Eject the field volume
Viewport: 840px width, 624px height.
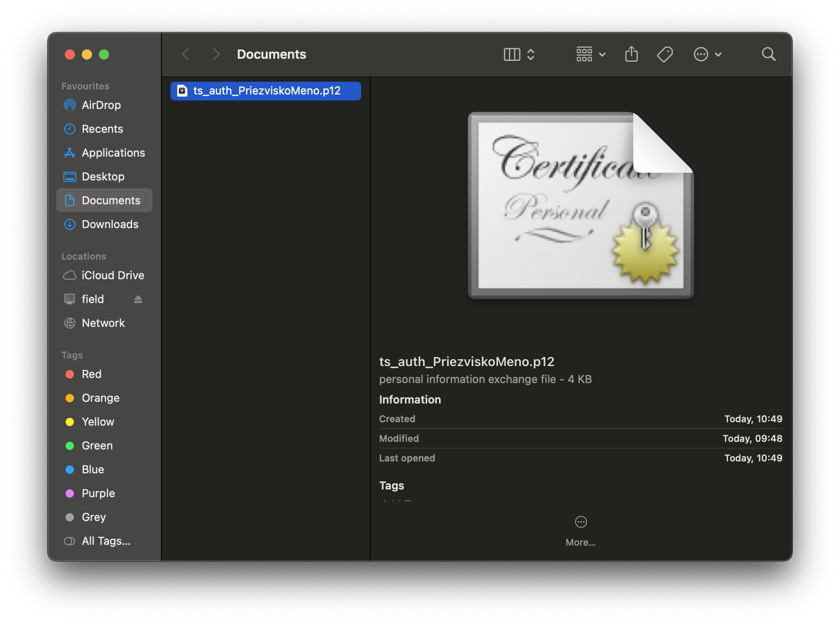tap(138, 299)
